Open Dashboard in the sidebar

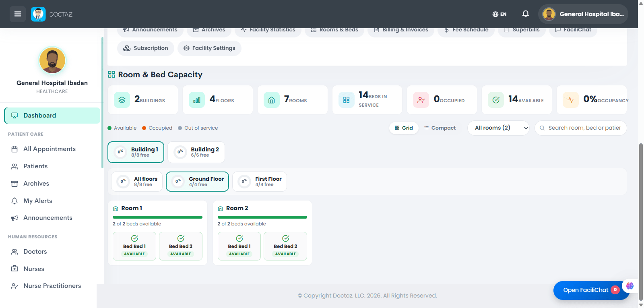tap(52, 116)
